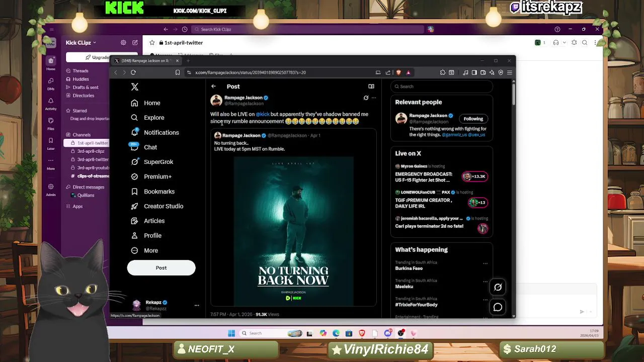Open the browser hamburger menu
The width and height of the screenshot is (644, 362).
coord(509,72)
